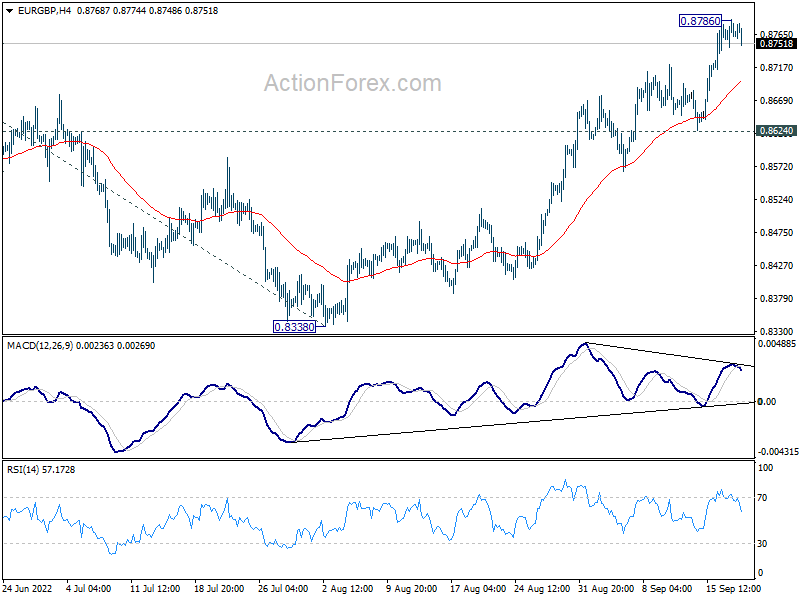The width and height of the screenshot is (800, 600).
Task: Click the EURGBP,H4 symbol title text
Action: (x=44, y=11)
